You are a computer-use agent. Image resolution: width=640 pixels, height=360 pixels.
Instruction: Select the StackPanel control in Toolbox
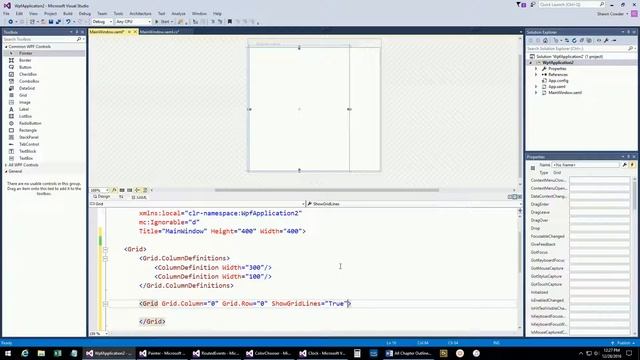29,137
